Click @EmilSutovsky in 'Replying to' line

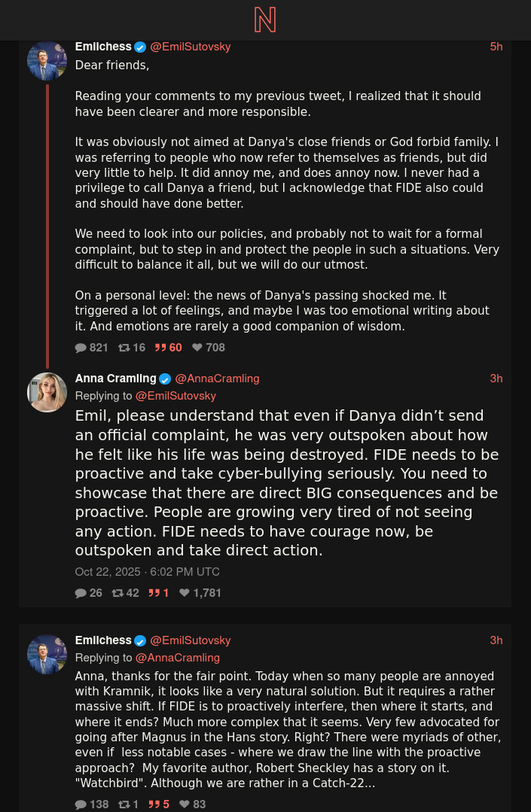(175, 396)
